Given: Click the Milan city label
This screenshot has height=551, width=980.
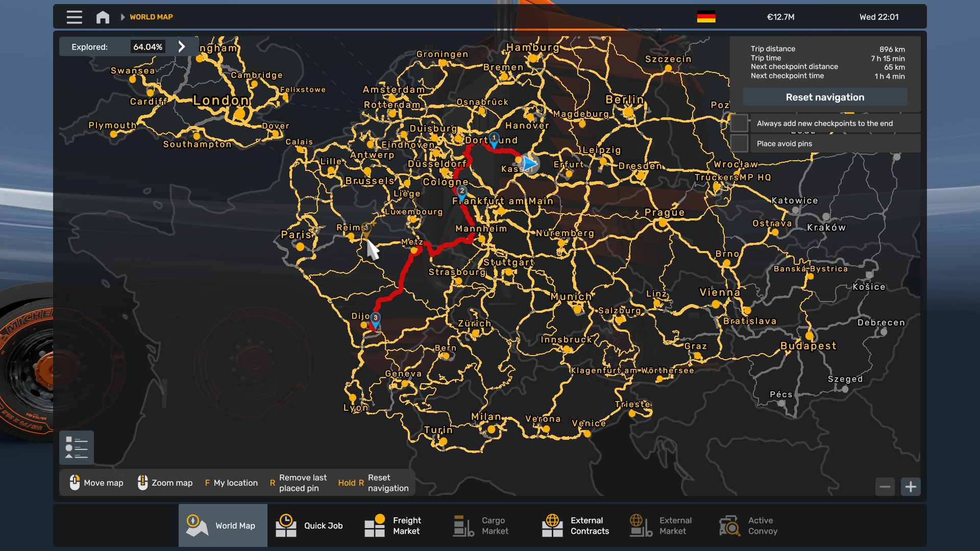Looking at the screenshot, I should (486, 417).
